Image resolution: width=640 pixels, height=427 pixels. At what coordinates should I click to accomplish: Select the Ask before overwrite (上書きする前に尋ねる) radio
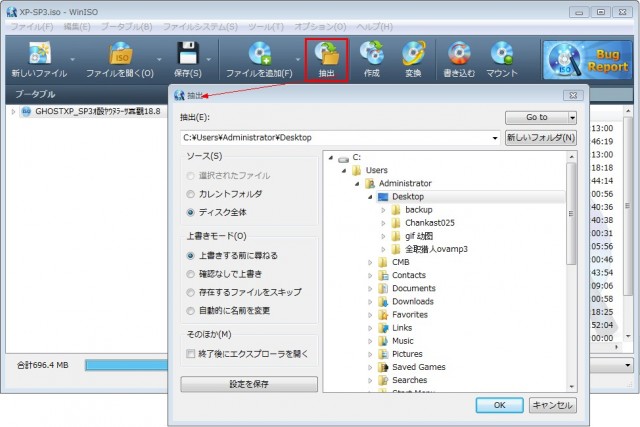pyautogui.click(x=190, y=256)
